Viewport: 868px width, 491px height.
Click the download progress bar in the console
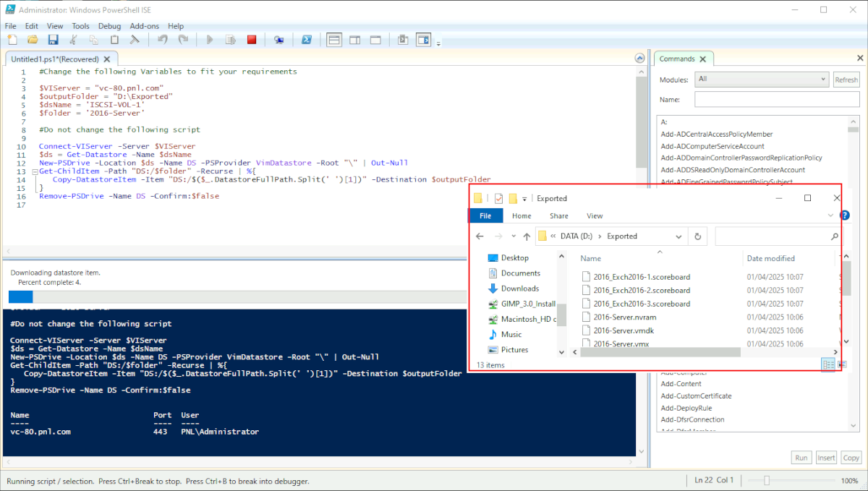[x=237, y=297]
